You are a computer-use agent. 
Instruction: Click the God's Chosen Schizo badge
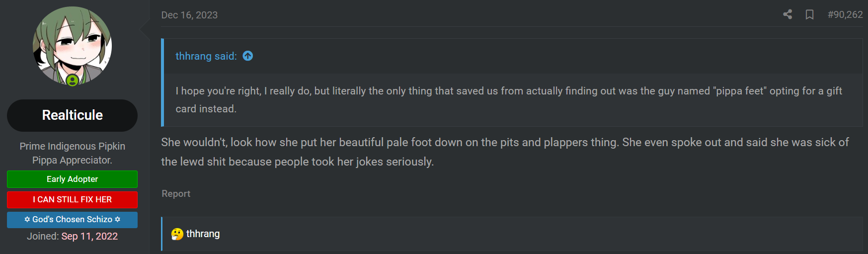(x=72, y=220)
